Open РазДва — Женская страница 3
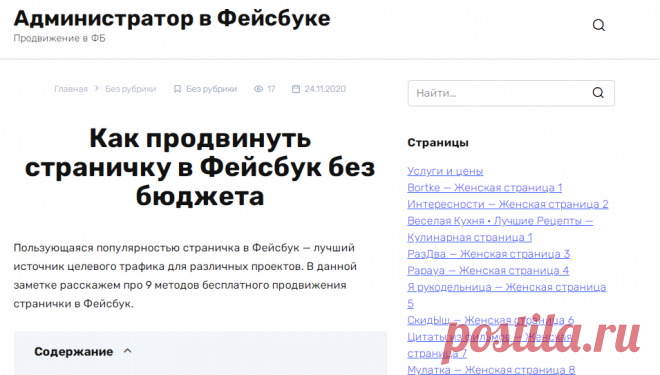 [488, 254]
